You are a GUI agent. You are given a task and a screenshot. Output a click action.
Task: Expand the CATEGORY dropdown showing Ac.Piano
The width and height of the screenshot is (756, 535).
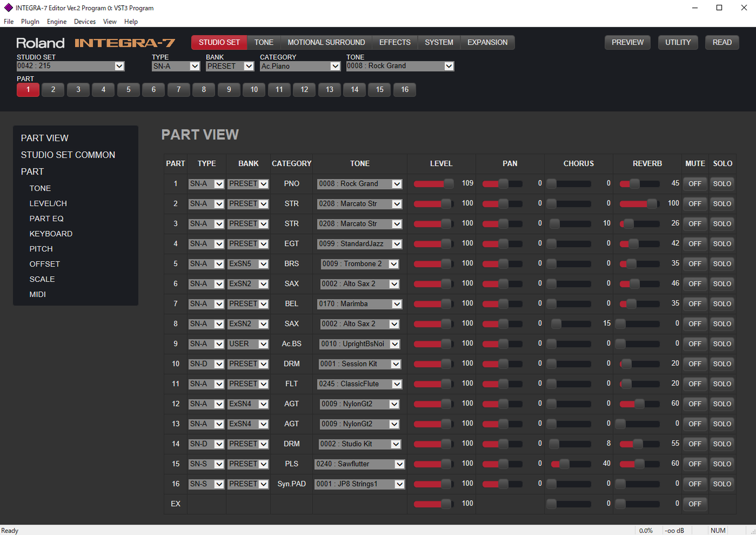coord(300,66)
